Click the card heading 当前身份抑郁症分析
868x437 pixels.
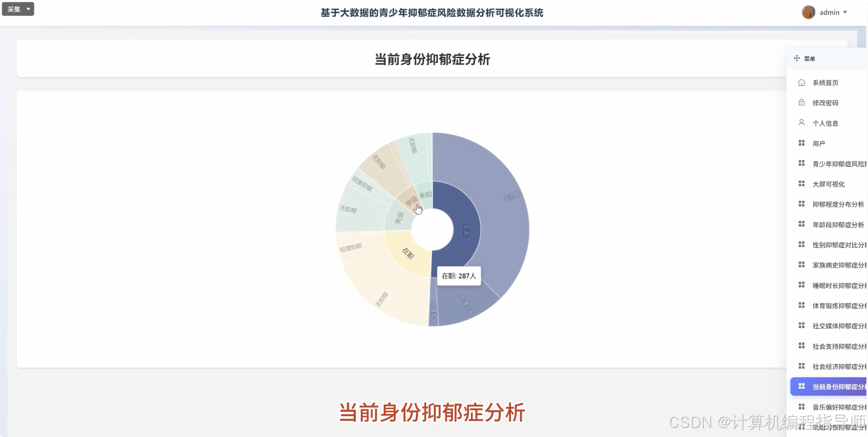pos(432,59)
